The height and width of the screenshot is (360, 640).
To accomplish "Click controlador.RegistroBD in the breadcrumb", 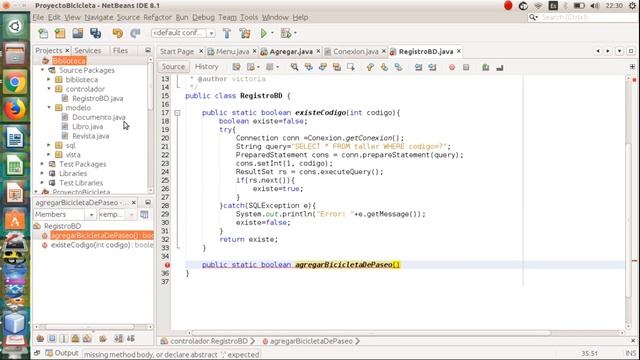I will point(209,341).
